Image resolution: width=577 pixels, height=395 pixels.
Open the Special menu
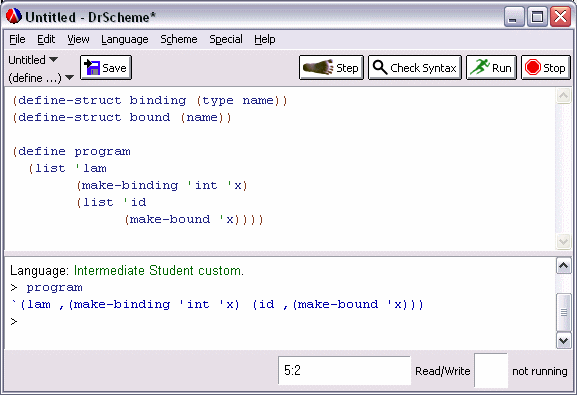click(226, 39)
